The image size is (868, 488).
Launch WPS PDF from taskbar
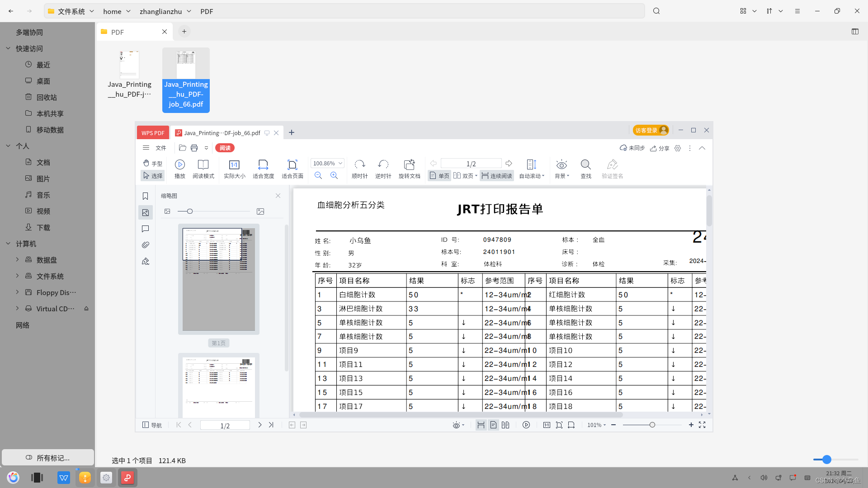127,478
